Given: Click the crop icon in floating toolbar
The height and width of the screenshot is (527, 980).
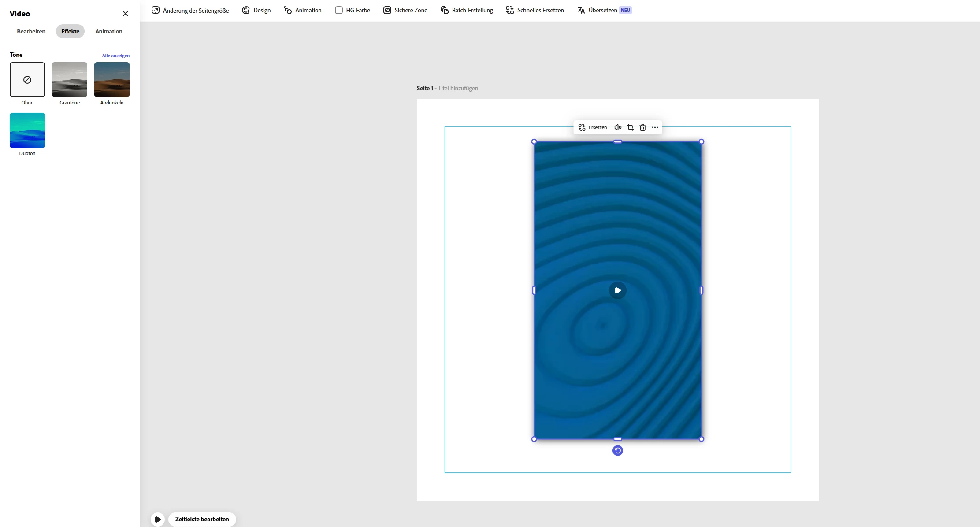Looking at the screenshot, I should click(630, 127).
